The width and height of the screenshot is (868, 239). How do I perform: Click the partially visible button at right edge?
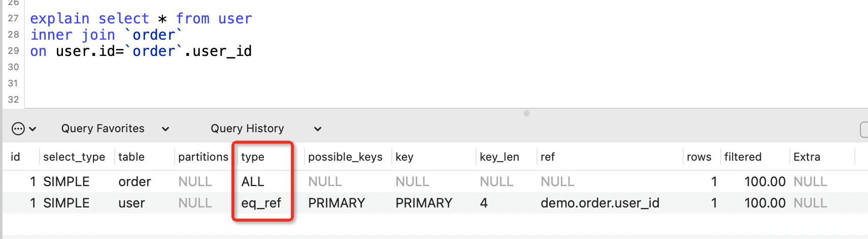(x=864, y=130)
